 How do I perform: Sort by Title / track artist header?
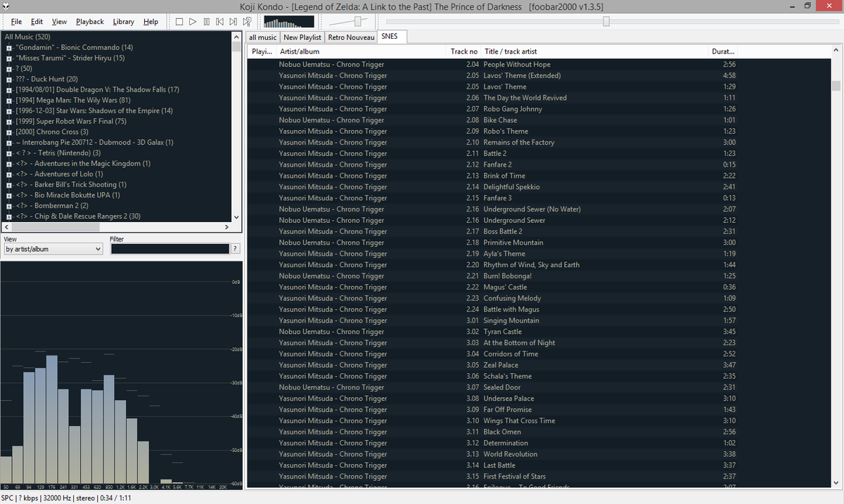(x=596, y=51)
